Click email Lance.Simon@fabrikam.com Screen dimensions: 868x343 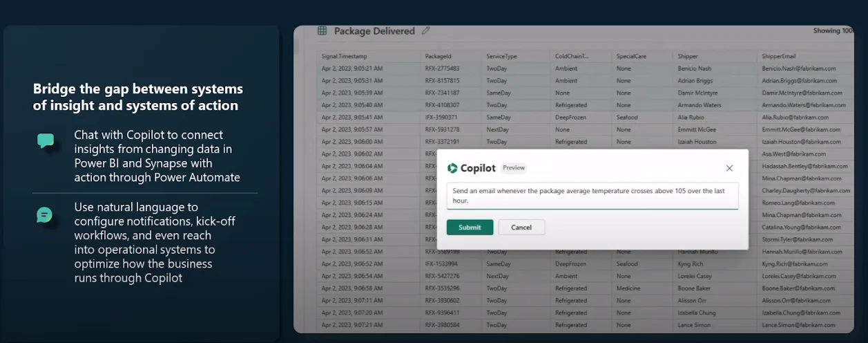(x=798, y=325)
